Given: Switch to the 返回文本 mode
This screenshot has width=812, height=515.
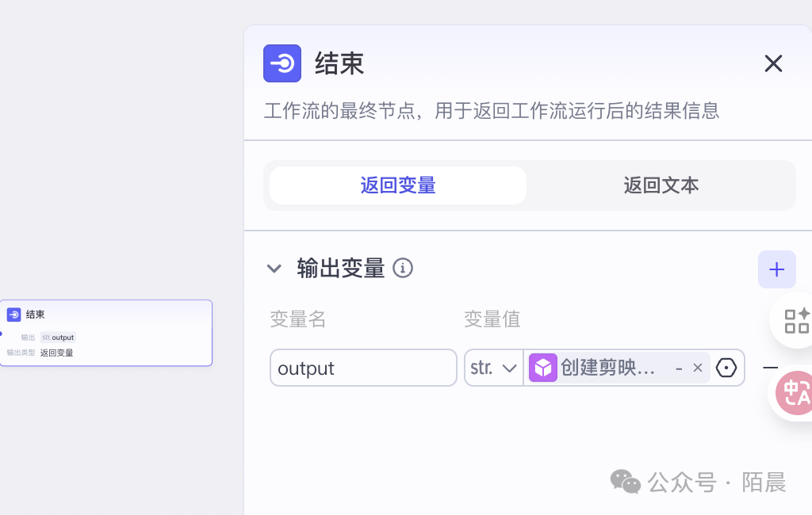Looking at the screenshot, I should pos(661,185).
